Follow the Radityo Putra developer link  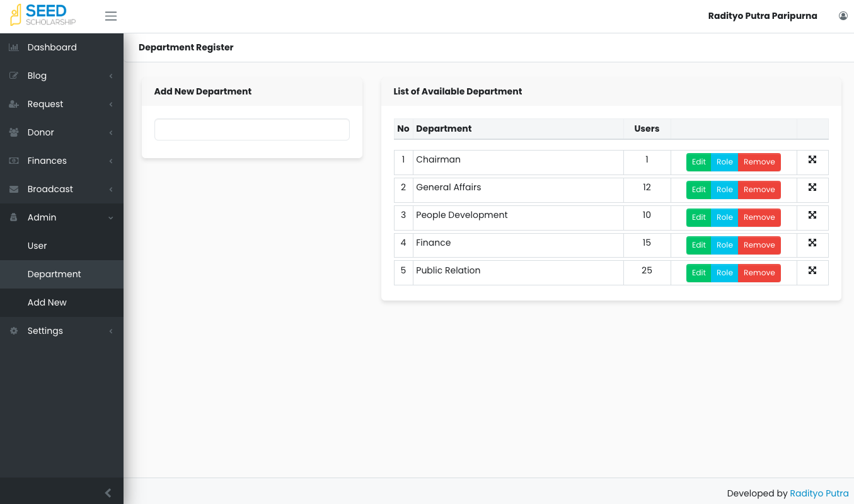[x=819, y=493]
